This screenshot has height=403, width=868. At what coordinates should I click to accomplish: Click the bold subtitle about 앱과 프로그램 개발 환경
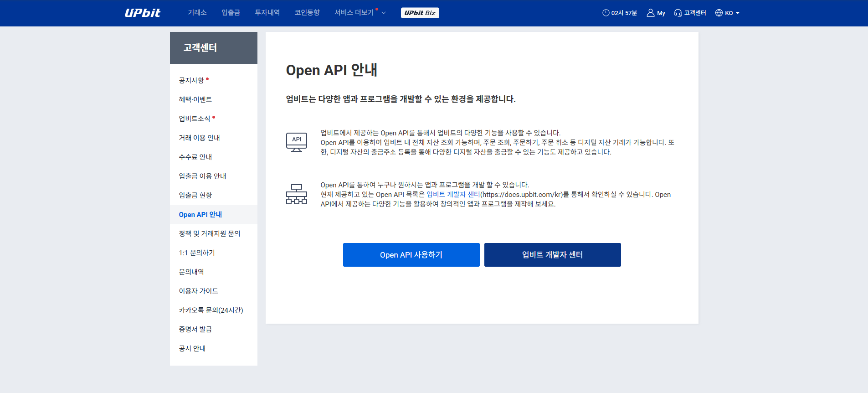401,99
